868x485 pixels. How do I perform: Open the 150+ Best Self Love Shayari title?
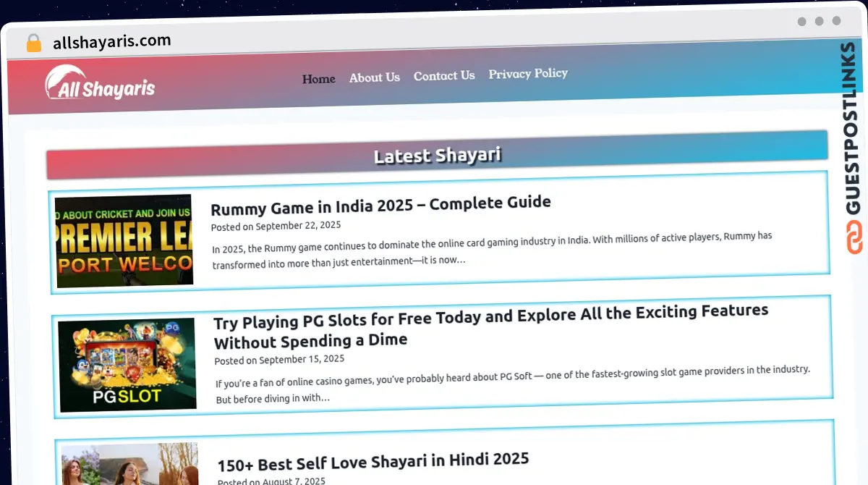point(373,460)
